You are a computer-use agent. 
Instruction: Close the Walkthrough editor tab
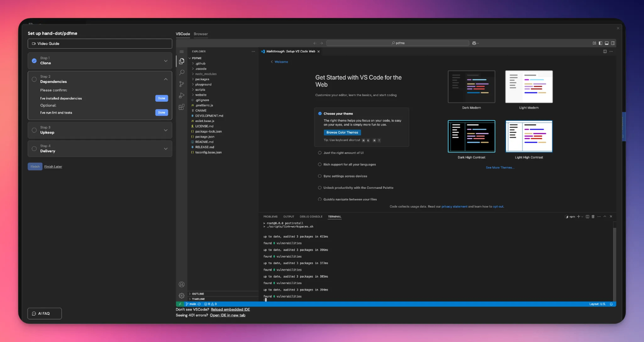click(318, 52)
